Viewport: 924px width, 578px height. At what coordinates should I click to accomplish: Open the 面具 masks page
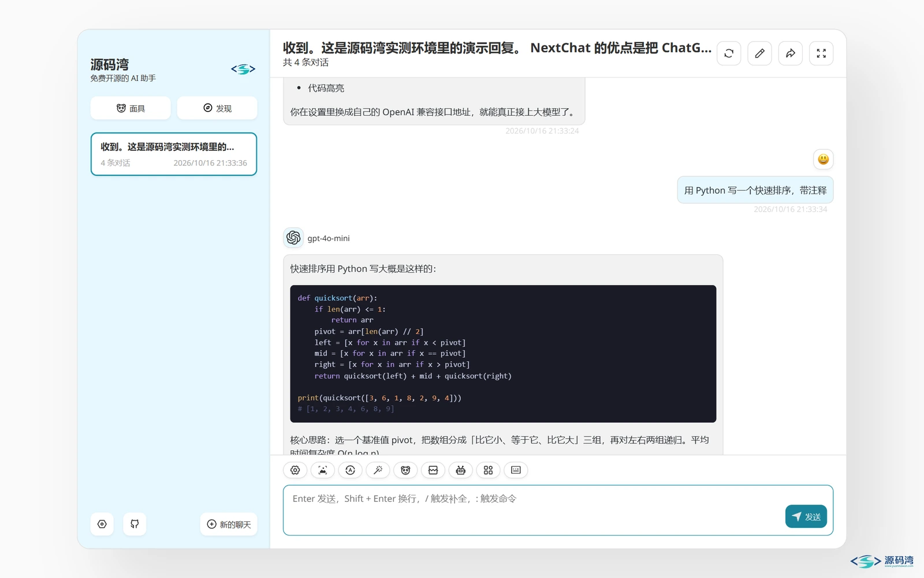131,108
